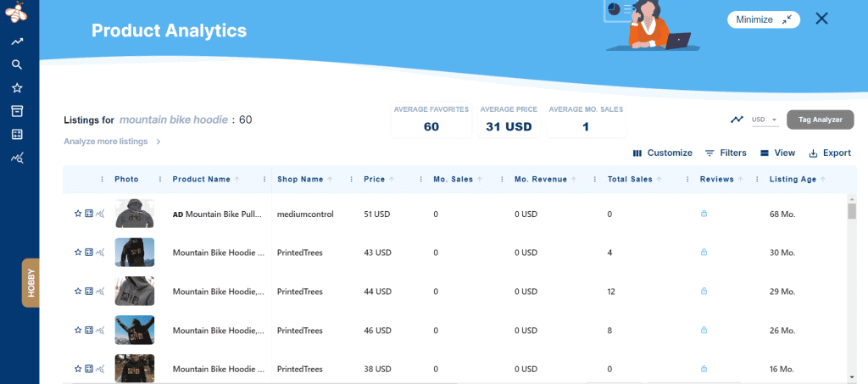Click the bee logo at top left
Screen dimensions: 868x384
[19, 13]
